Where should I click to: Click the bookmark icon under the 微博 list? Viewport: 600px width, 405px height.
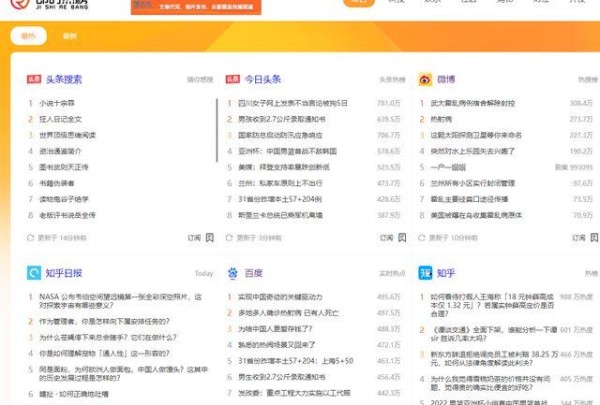tap(594, 238)
